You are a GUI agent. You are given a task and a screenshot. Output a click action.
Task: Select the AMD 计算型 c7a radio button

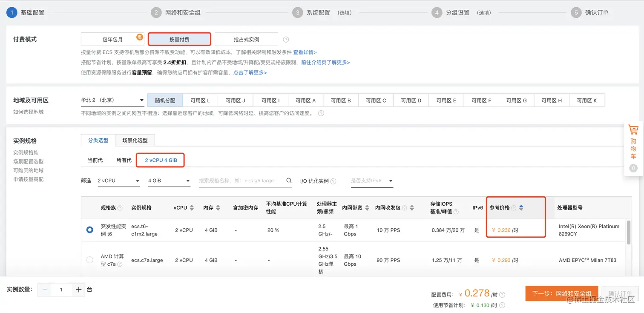point(89,260)
